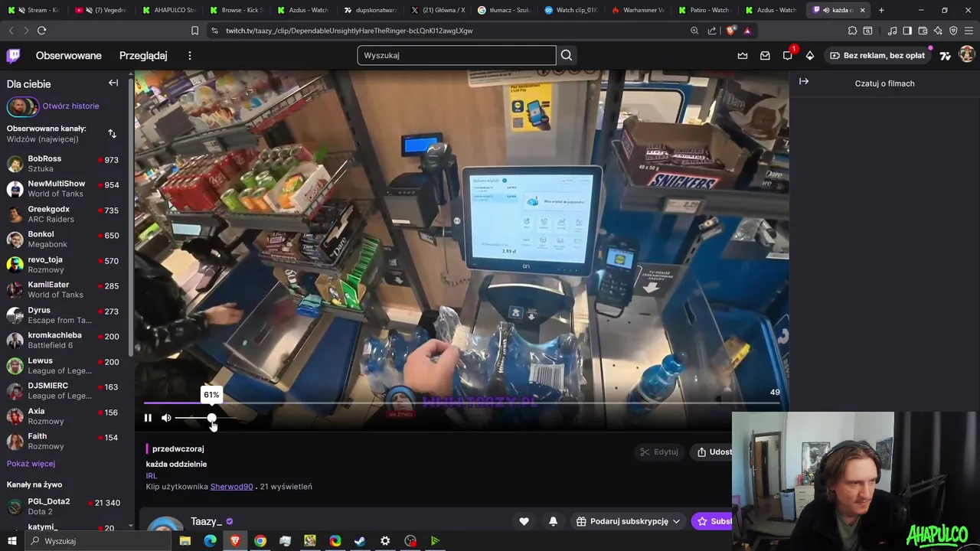Image resolution: width=980 pixels, height=551 pixels.
Task: Switch to Warhammer browser tab
Action: pyautogui.click(x=637, y=10)
